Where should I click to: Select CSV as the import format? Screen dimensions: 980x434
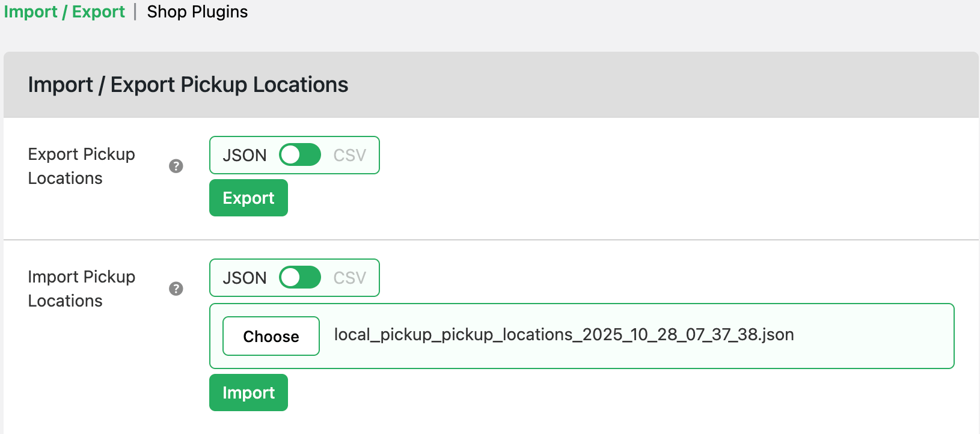350,278
